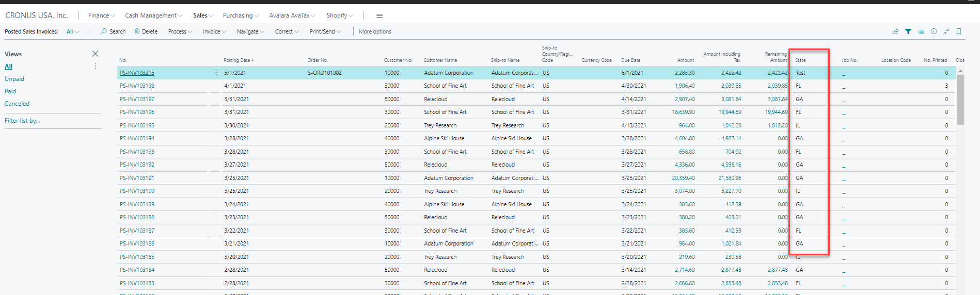Switch layout using the list view icon
The image size is (980, 295).
[921, 31]
